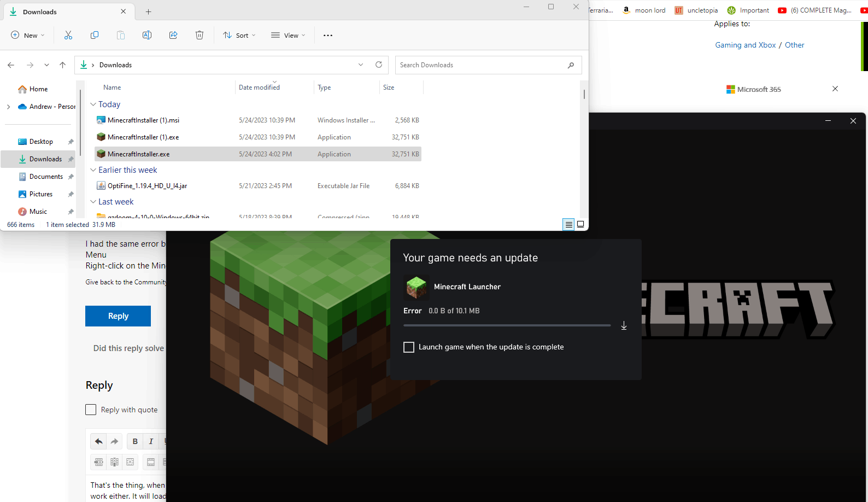Open the New dropdown in File Explorer
The image size is (868, 502).
click(x=28, y=35)
